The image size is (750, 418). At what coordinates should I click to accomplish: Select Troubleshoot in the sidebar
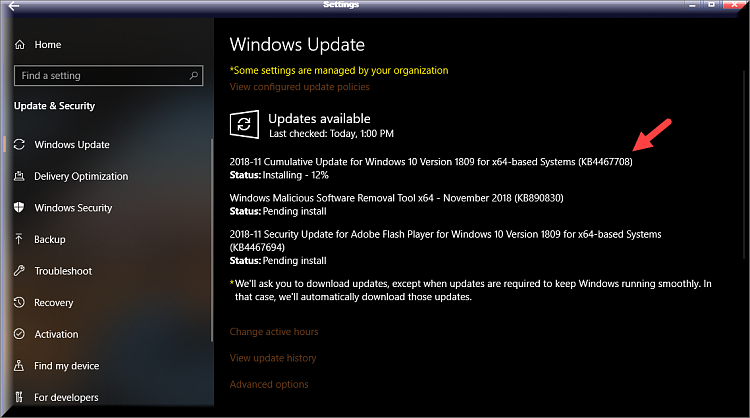(63, 271)
